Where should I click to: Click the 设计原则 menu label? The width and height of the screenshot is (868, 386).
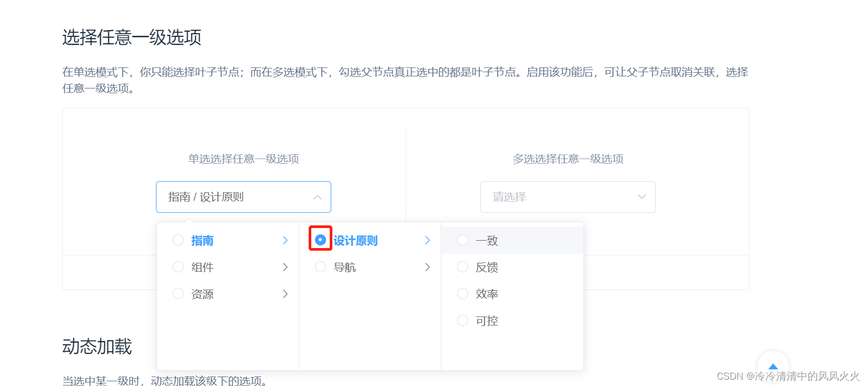tap(356, 241)
